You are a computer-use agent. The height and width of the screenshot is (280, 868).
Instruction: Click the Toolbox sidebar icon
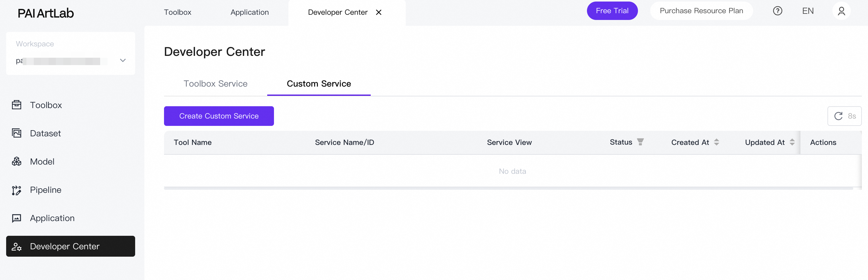[17, 105]
